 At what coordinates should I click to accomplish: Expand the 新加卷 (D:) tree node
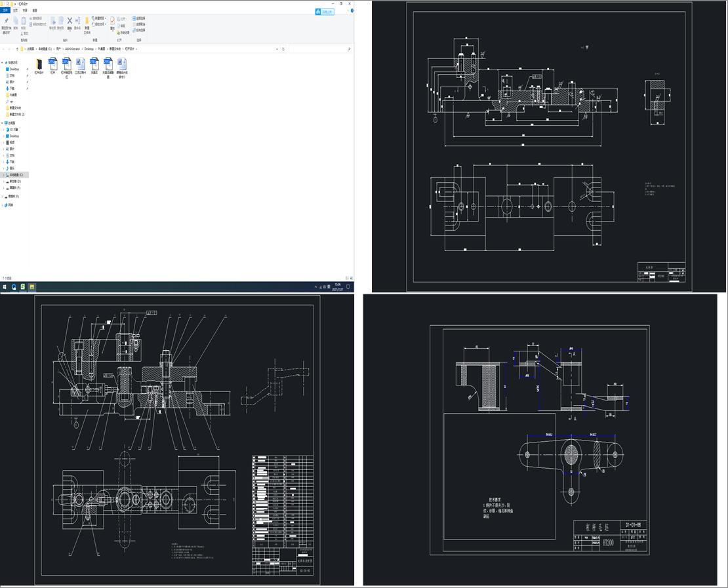tap(4, 182)
